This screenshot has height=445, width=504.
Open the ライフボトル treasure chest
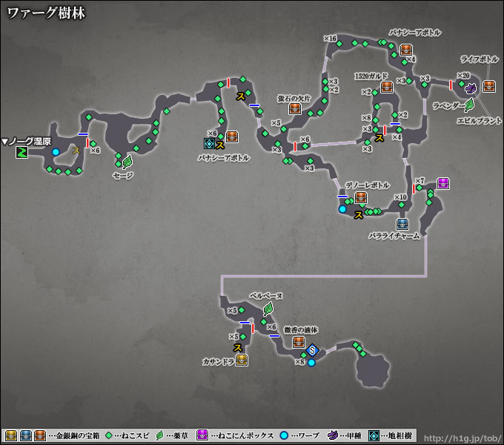pyautogui.click(x=489, y=87)
